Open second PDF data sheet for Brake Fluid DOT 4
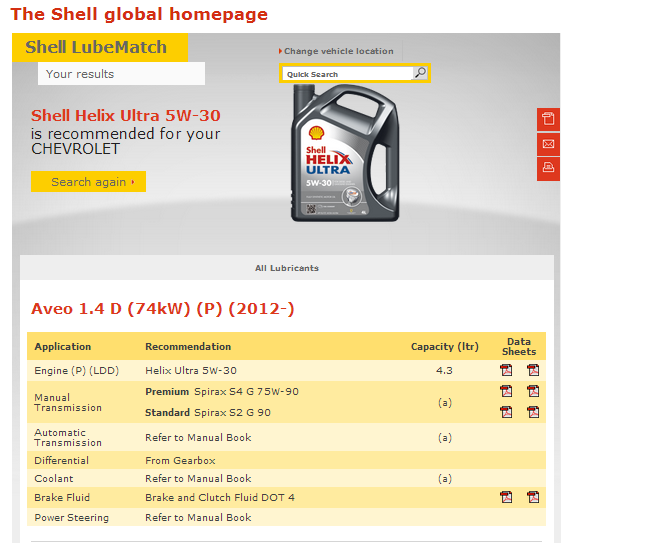662x543 pixels. coord(533,497)
